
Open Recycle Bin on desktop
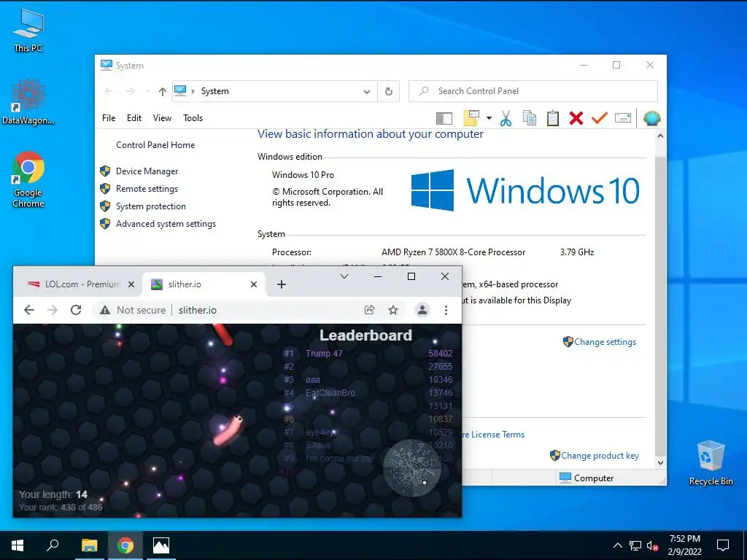[x=711, y=463]
